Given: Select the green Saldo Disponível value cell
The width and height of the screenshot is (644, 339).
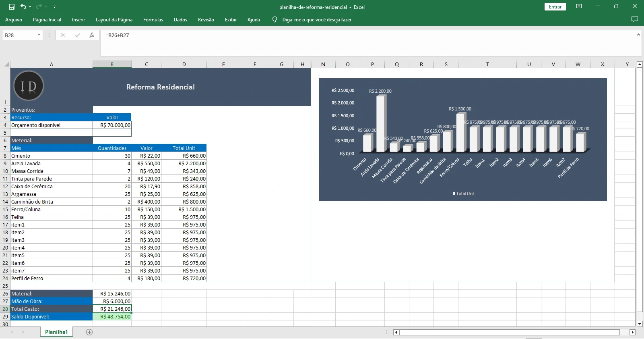Looking at the screenshot, I should [112, 317].
